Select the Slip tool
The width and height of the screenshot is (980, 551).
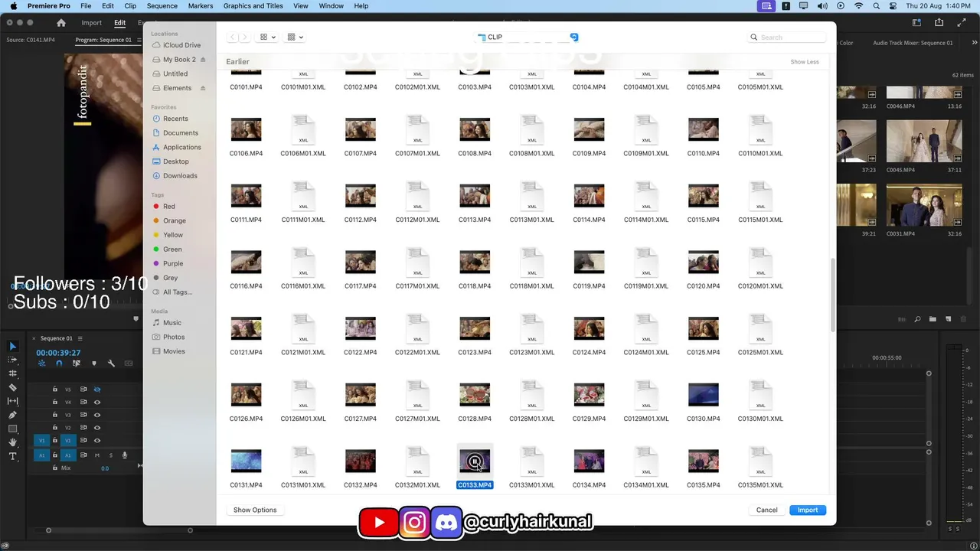pyautogui.click(x=12, y=401)
